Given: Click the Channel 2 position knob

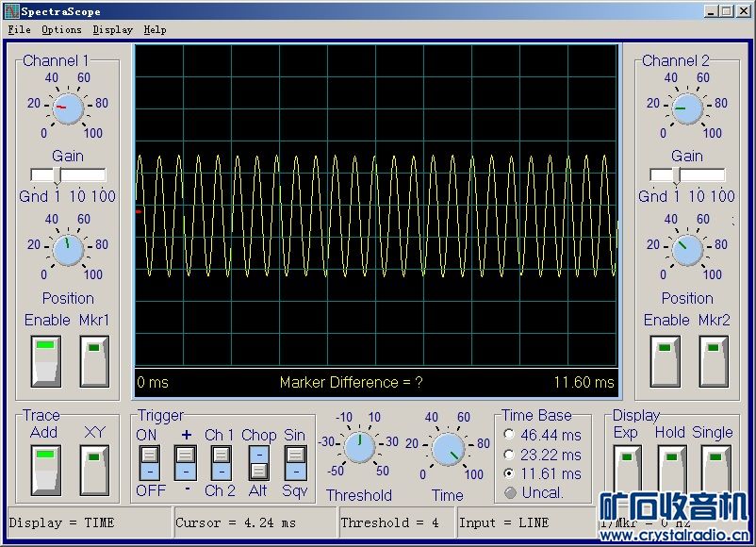Looking at the screenshot, I should tap(687, 250).
